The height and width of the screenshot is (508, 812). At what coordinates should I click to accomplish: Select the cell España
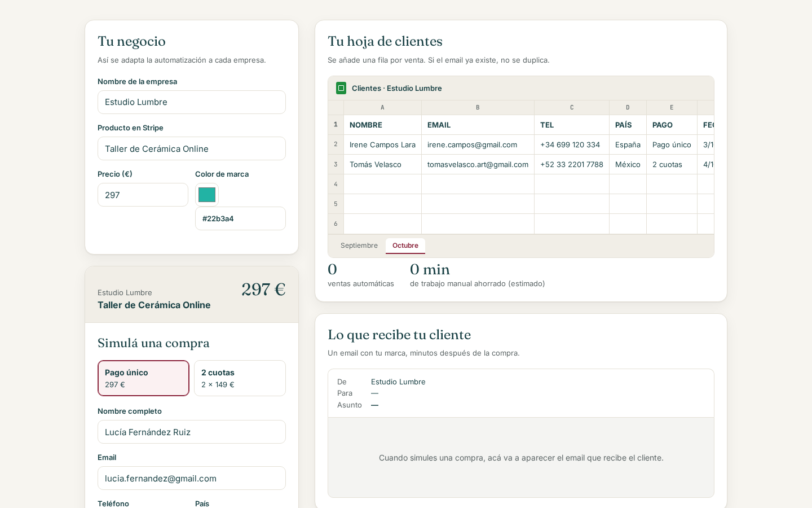(628, 144)
